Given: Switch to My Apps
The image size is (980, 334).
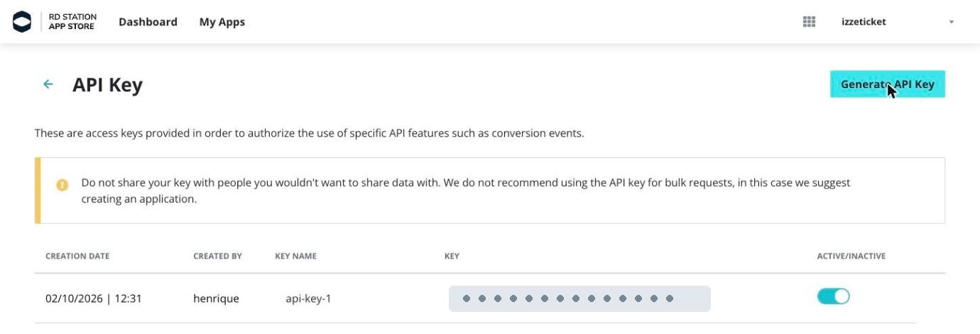Looking at the screenshot, I should click(x=222, y=22).
